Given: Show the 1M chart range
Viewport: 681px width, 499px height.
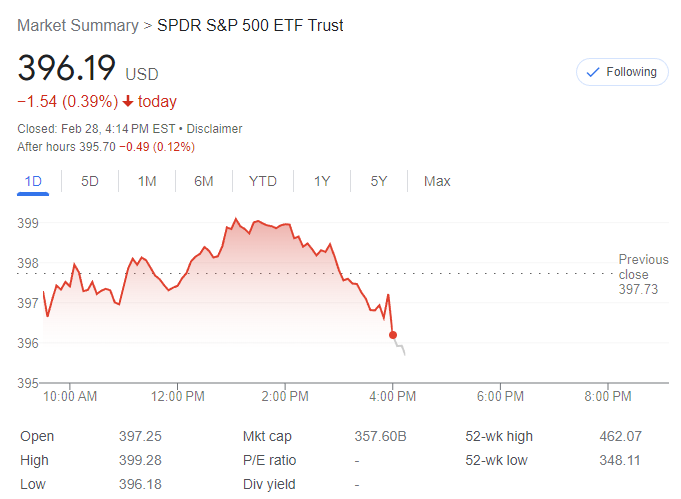Looking at the screenshot, I should coord(147,181).
